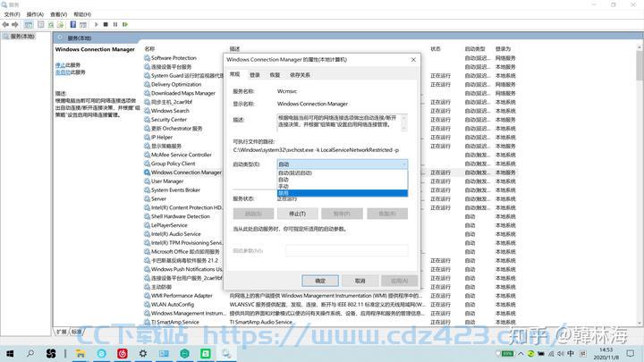Click the 停止(T) button in dialog
The width and height of the screenshot is (644, 362).
coord(297,214)
